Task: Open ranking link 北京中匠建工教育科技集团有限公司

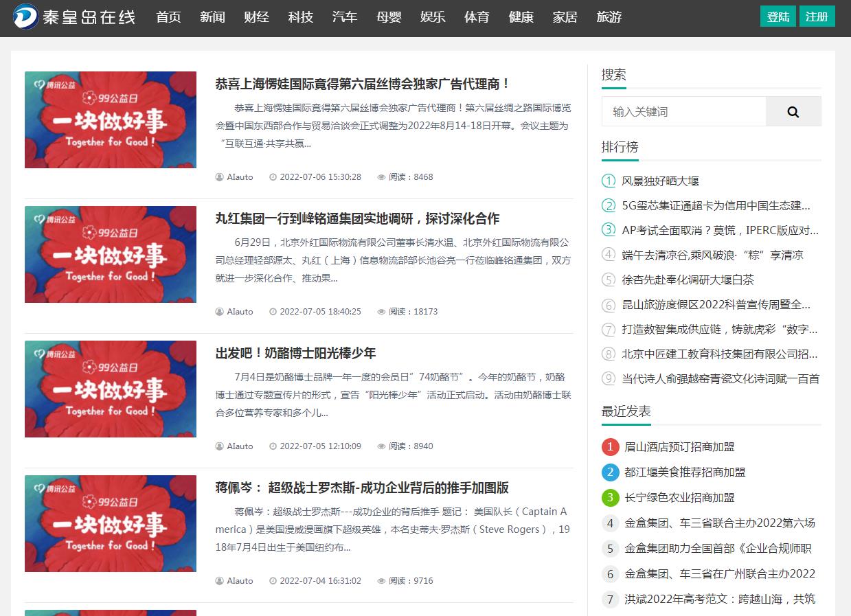Action: pyautogui.click(x=720, y=354)
